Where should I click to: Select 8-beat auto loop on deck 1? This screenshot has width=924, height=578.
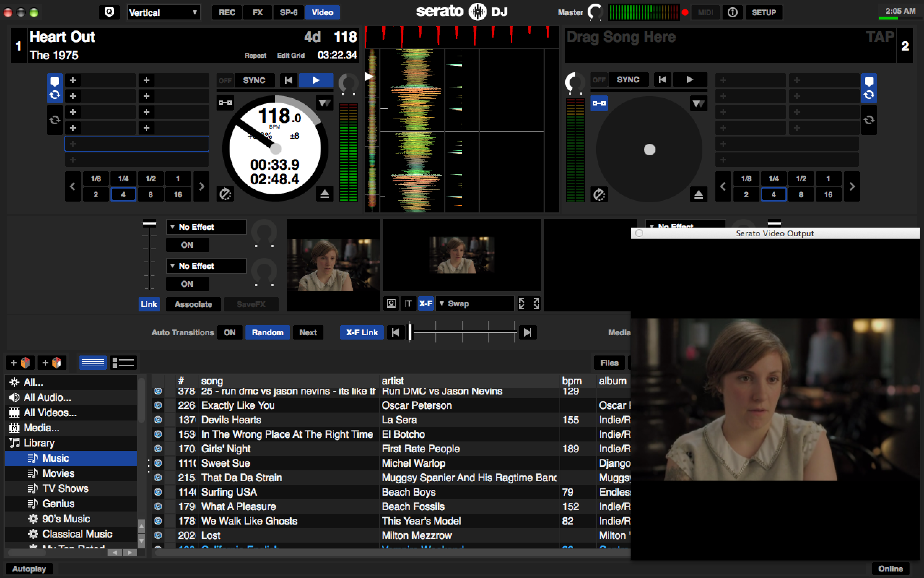151,195
